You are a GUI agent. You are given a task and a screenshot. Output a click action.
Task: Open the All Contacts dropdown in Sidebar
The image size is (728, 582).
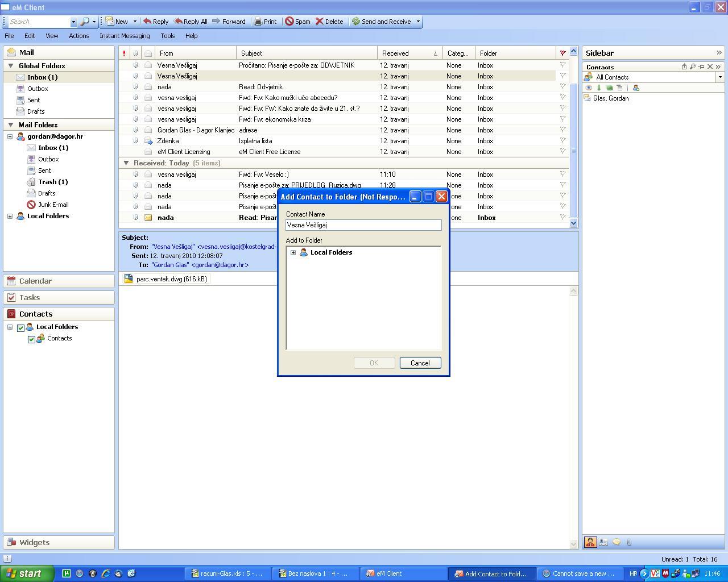pos(720,77)
